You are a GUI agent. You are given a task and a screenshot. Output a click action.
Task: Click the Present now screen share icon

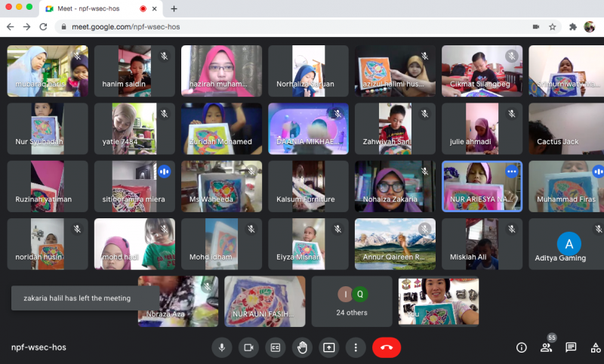pos(329,347)
